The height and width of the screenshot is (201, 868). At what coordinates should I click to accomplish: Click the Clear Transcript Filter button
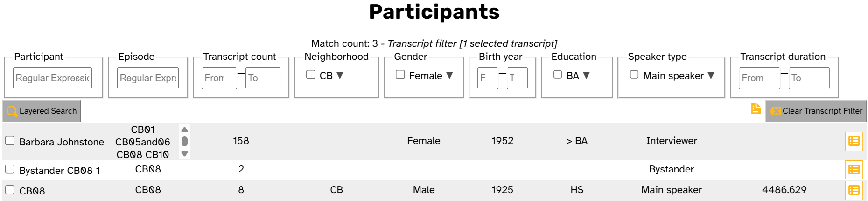click(x=816, y=111)
